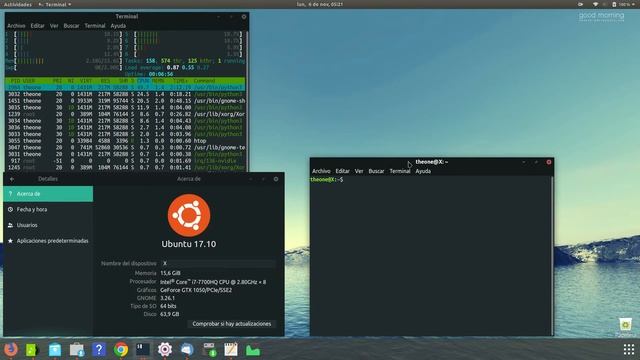Launch Firefox from the dock
This screenshot has height=360, width=640.
[x=11, y=349]
